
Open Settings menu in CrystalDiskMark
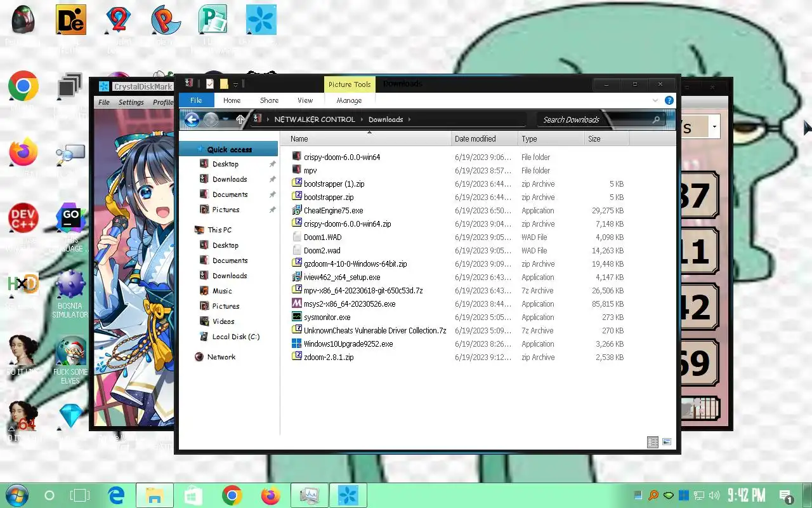point(131,102)
